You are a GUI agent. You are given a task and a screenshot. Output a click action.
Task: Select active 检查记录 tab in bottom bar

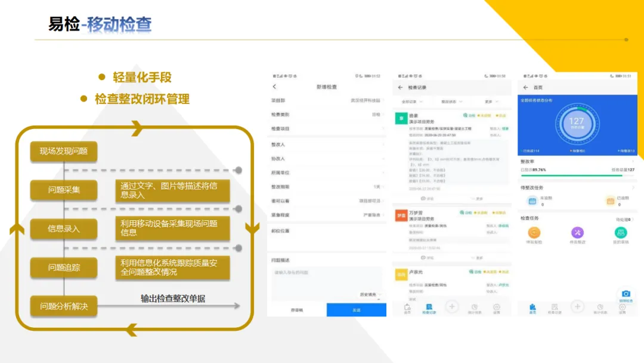coord(429,309)
